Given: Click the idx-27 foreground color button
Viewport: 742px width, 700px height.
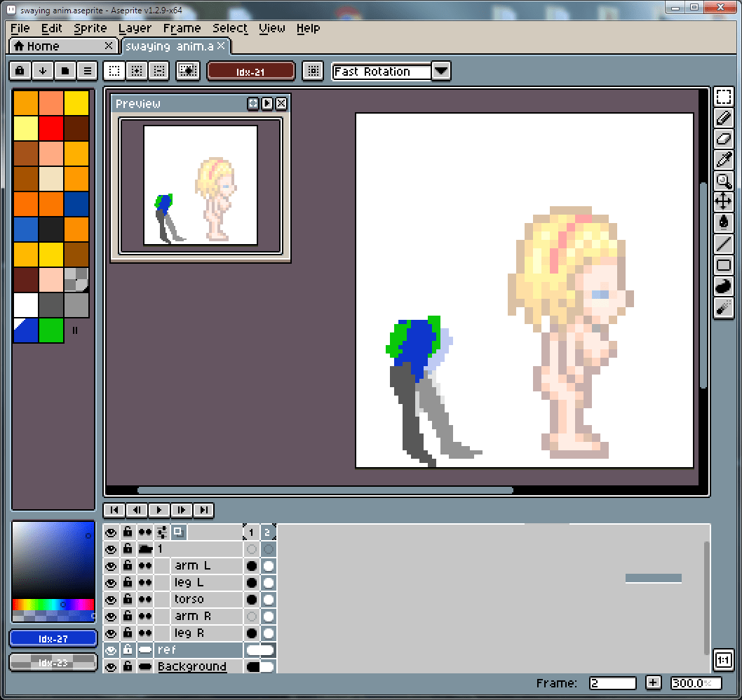Looking at the screenshot, I should click(x=53, y=639).
